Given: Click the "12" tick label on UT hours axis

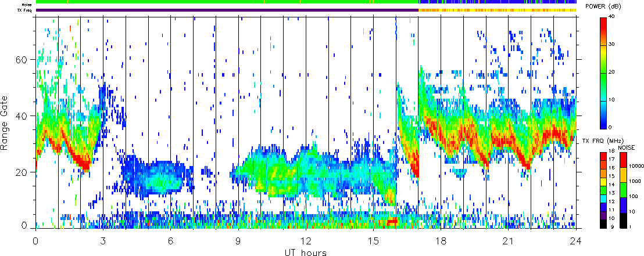Looking at the screenshot, I should click(x=306, y=241).
